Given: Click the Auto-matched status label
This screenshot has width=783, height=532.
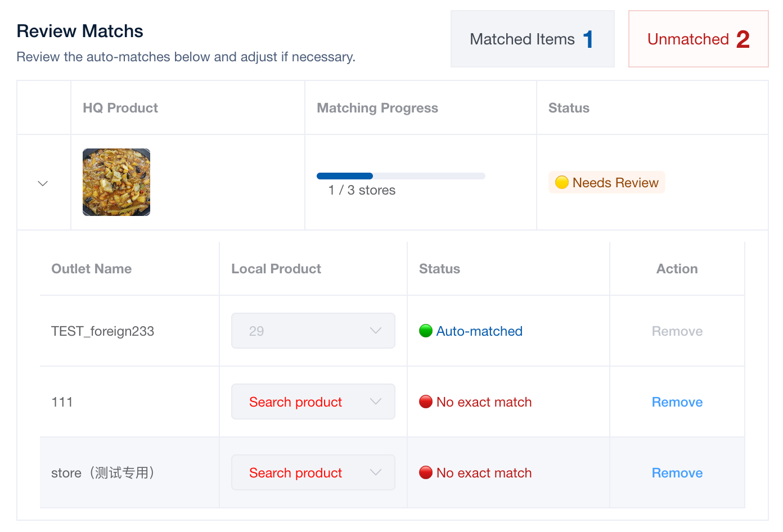Looking at the screenshot, I should coord(479,331).
